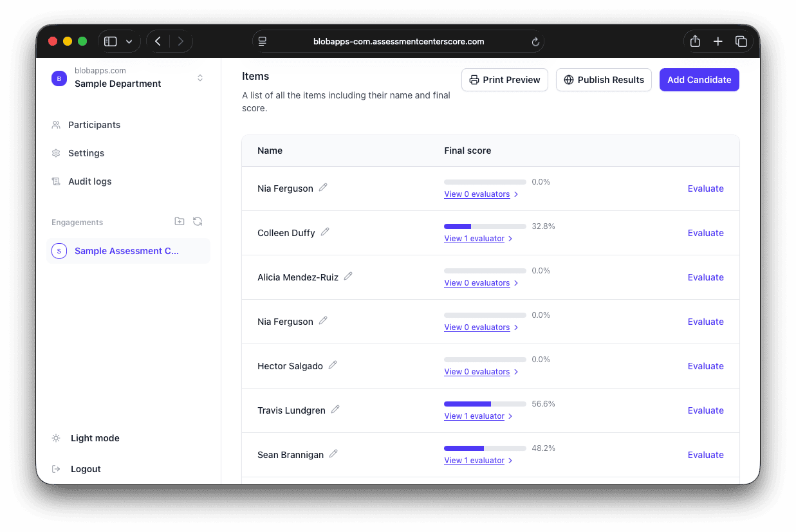Open the browser share menu
This screenshot has width=796, height=532.
pos(695,41)
